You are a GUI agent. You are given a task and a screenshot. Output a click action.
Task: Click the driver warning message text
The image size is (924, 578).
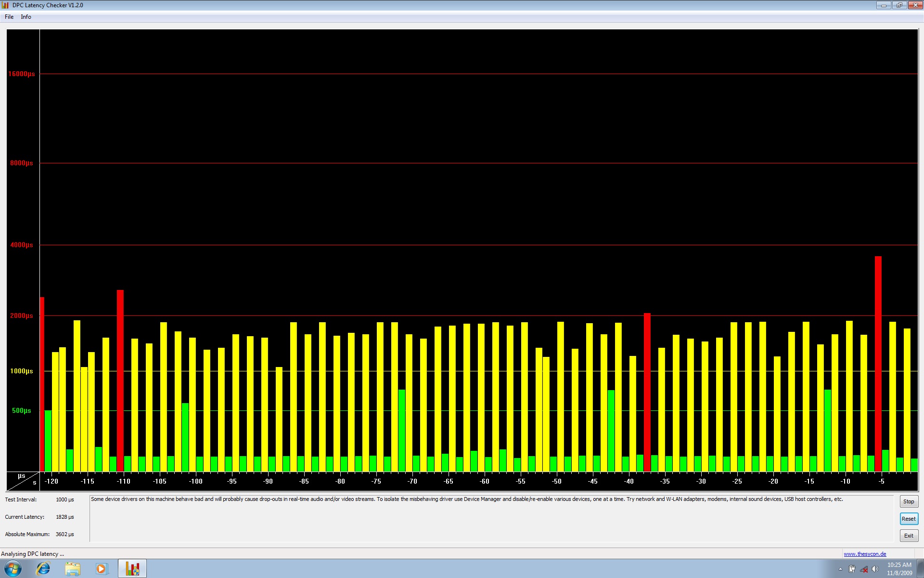click(467, 499)
